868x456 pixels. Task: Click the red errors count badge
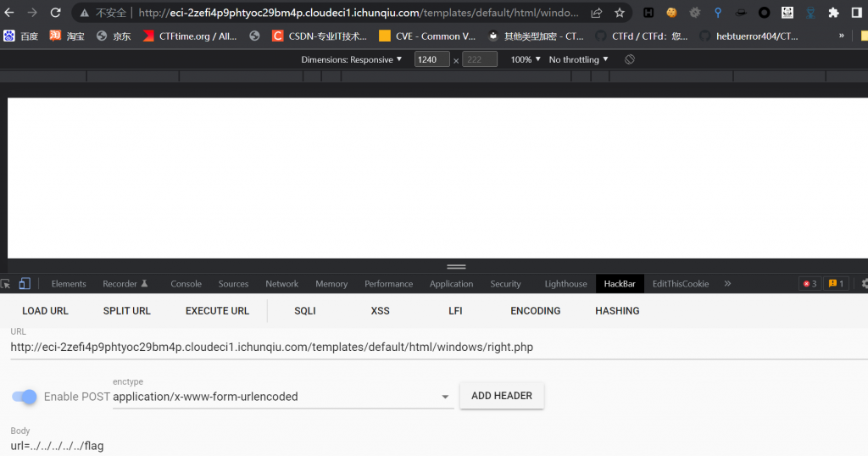(x=809, y=284)
